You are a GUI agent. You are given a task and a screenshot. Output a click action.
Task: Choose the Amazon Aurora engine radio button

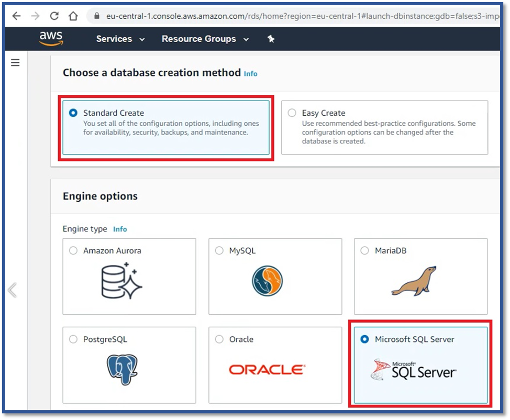(x=73, y=250)
